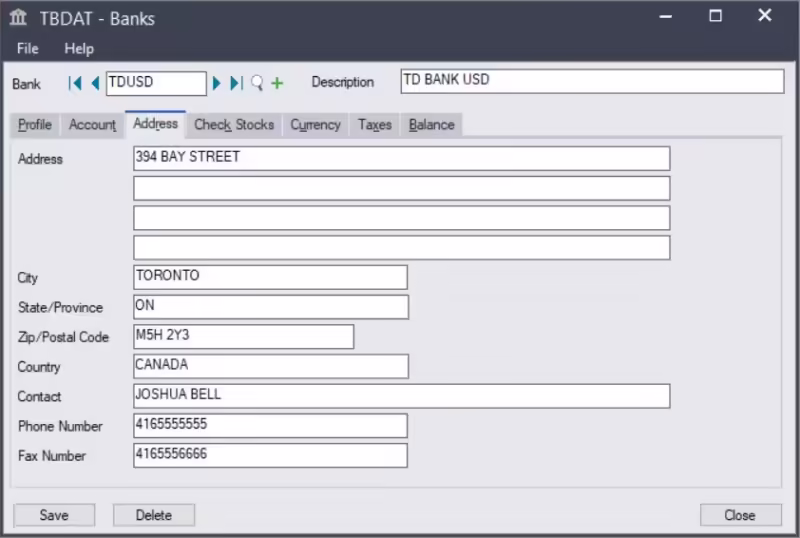Click the Delete button
The image size is (800, 538).
coord(154,515)
